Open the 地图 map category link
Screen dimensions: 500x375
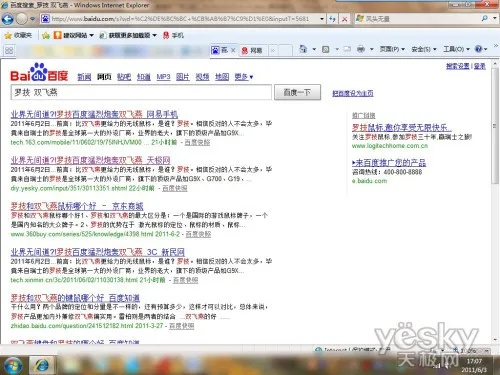pyautogui.click(x=222, y=77)
